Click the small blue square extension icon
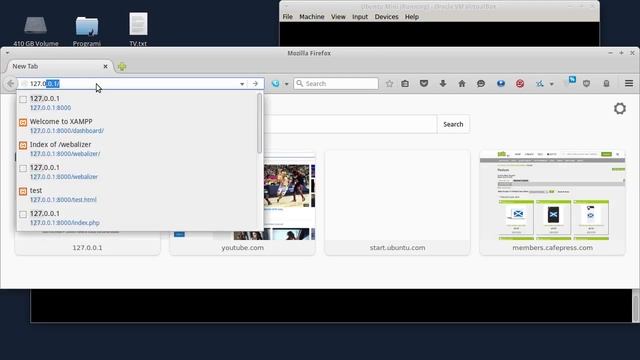Image resolution: width=640 pixels, height=360 pixels. click(x=572, y=80)
